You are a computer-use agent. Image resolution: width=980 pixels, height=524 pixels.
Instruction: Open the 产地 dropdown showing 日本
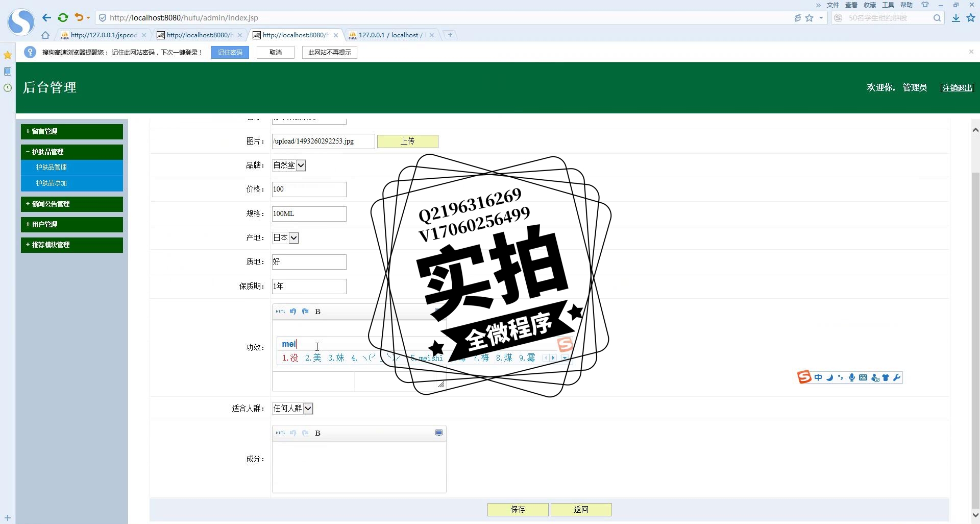coord(285,237)
